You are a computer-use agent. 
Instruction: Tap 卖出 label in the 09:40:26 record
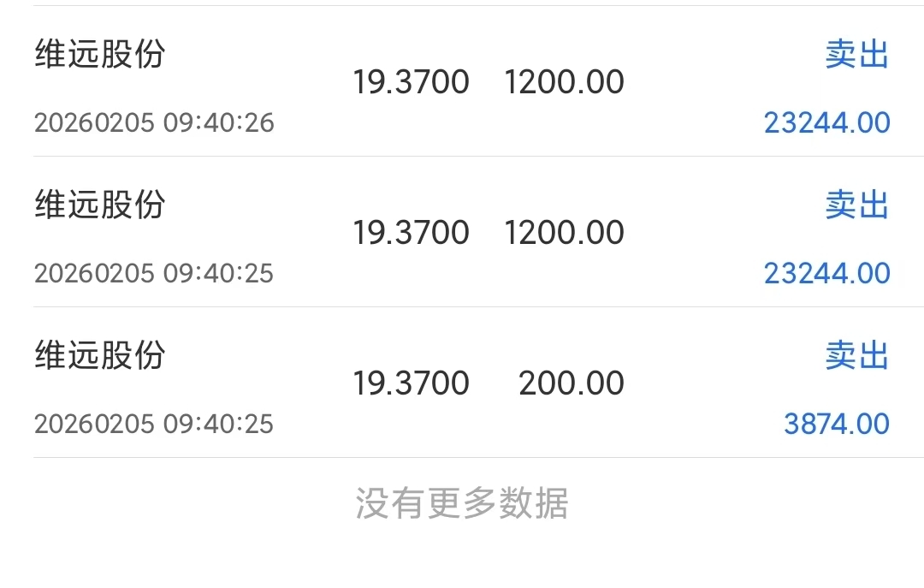857,55
